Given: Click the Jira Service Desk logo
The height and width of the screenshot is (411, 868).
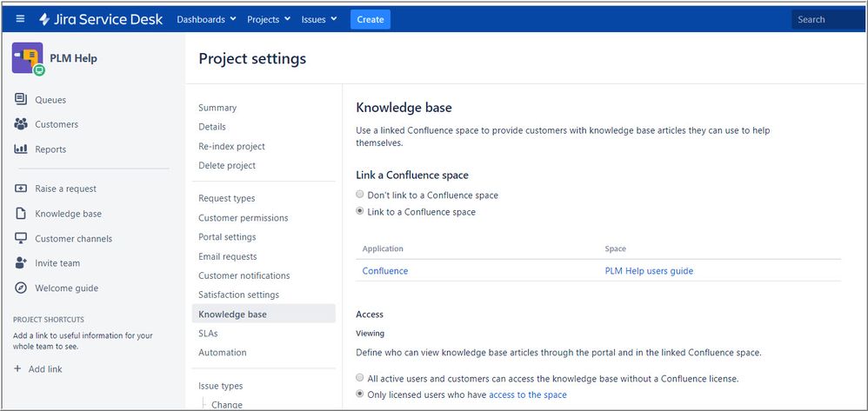Looking at the screenshot, I should point(100,19).
